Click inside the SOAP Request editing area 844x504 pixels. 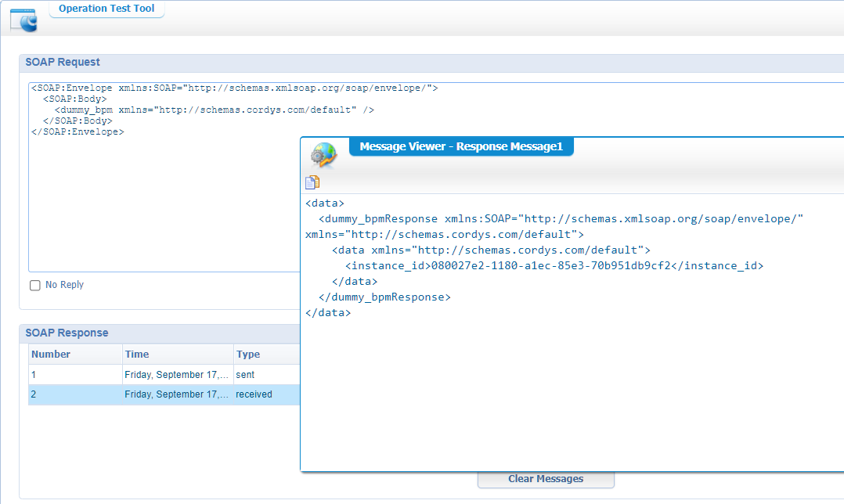157,196
